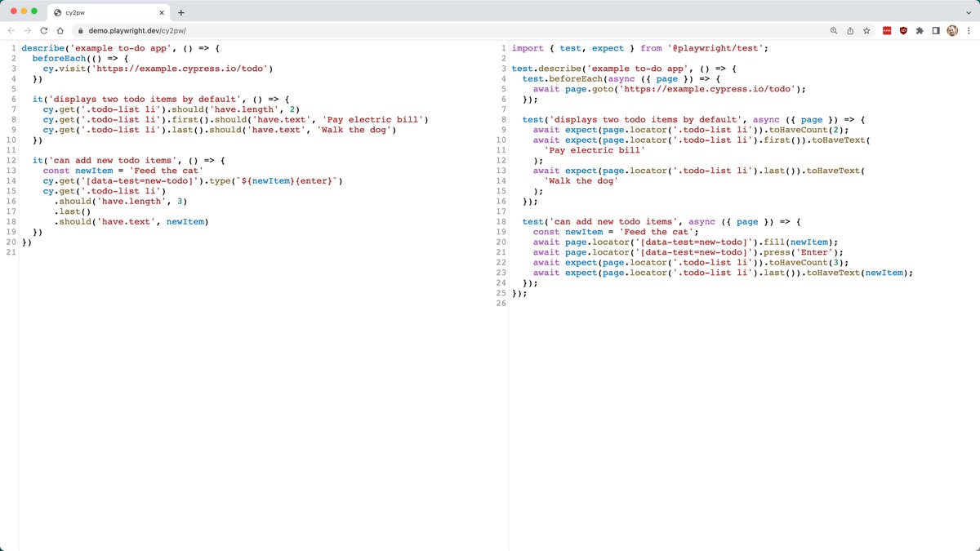Open the browser home page
Image resolution: width=980 pixels, height=551 pixels.
[60, 30]
